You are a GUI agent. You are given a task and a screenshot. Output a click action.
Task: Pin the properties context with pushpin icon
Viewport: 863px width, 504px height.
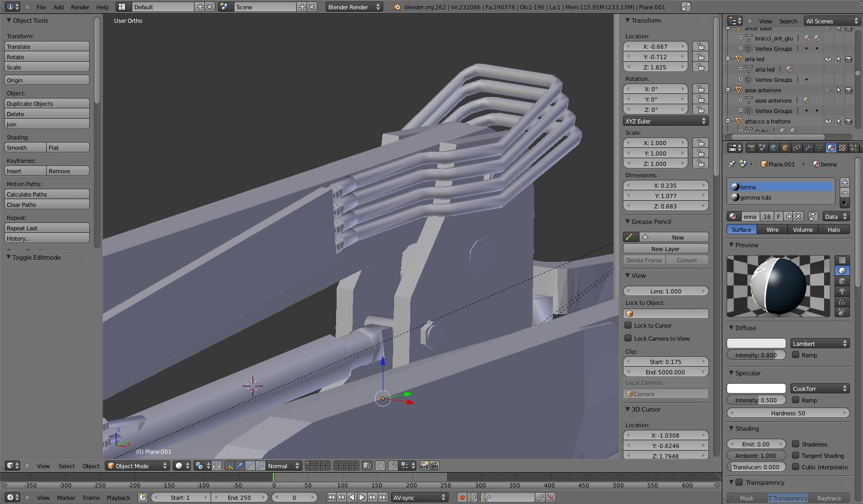tap(731, 164)
